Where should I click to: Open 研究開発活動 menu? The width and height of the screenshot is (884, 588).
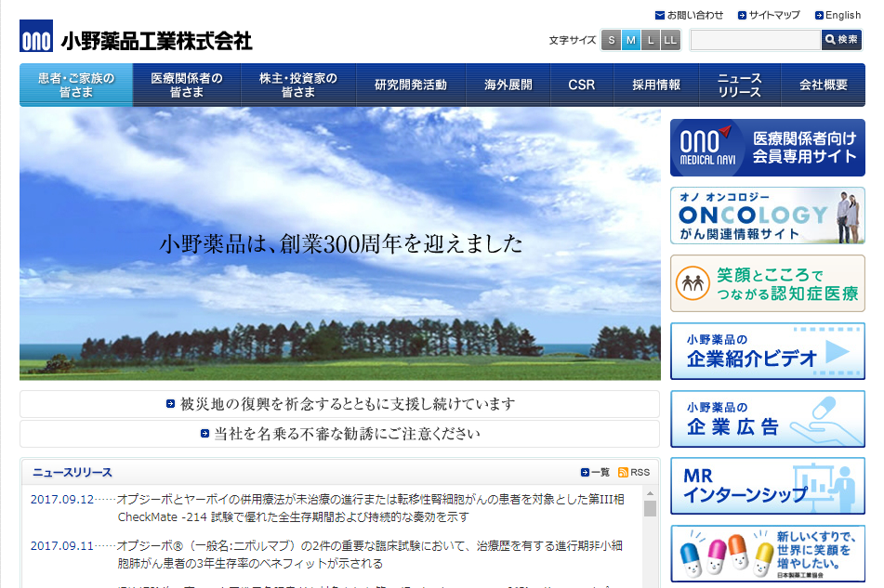pos(411,85)
